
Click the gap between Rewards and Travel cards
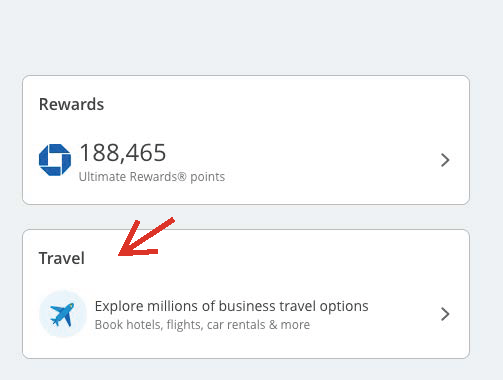[x=300, y=217]
